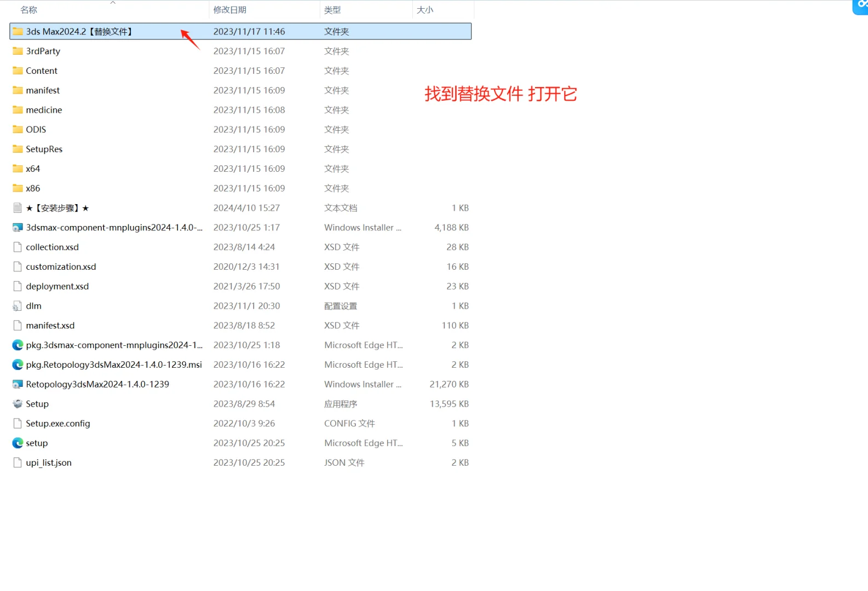Select the 3rdParty folder name
The height and width of the screenshot is (591, 868).
point(43,51)
